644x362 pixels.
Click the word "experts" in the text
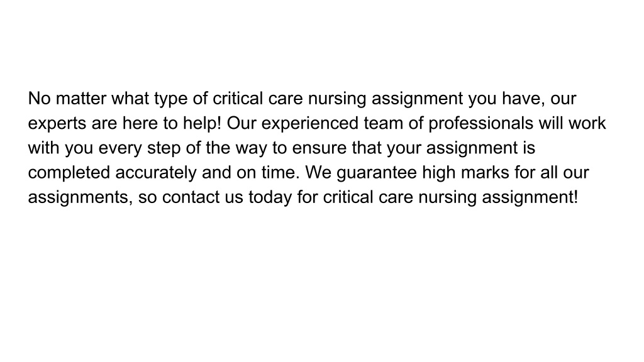pos(57,124)
